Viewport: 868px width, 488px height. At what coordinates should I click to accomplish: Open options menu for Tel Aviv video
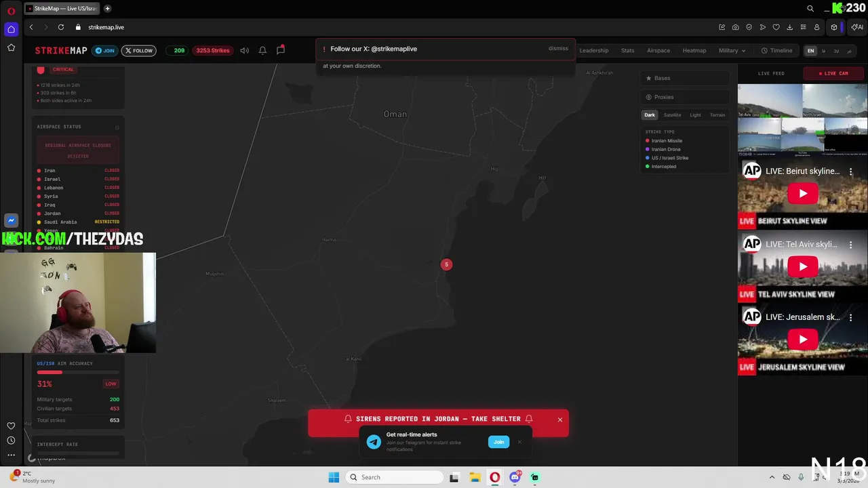point(850,245)
